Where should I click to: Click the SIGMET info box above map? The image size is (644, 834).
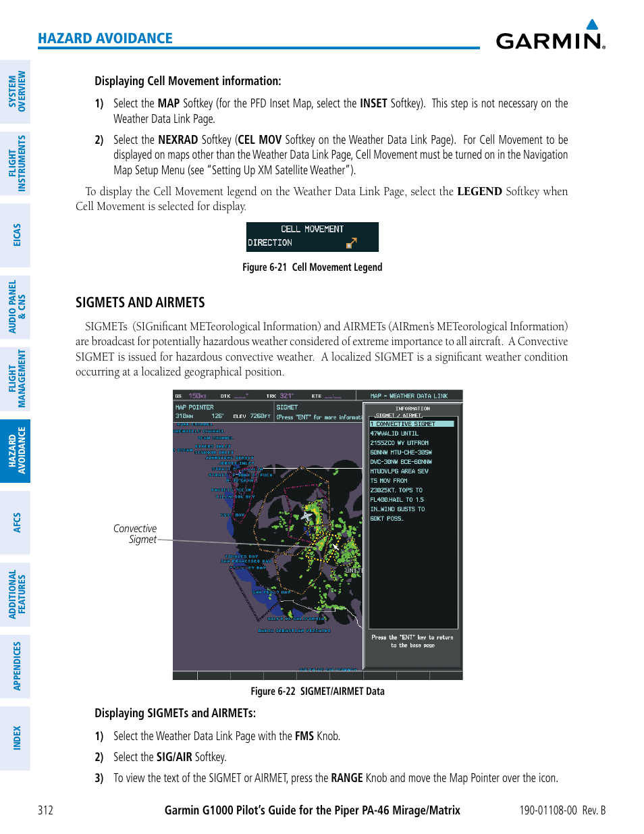click(x=319, y=412)
